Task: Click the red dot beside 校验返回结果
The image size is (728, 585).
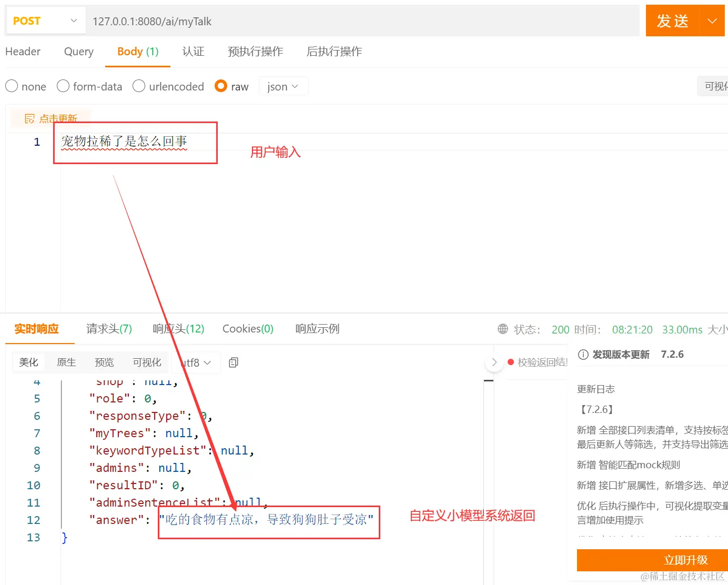Action: (x=510, y=362)
